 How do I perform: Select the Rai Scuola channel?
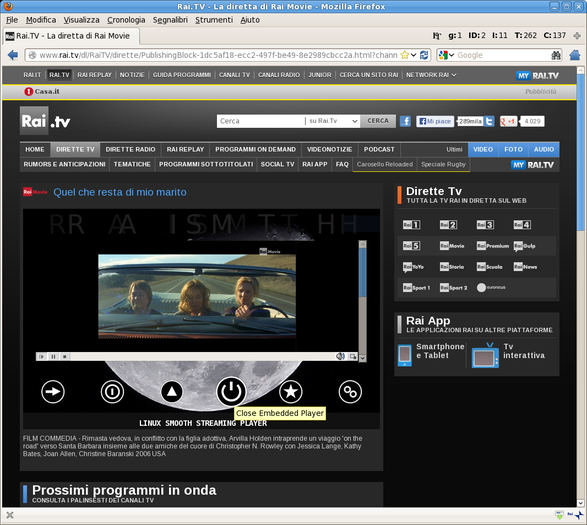tap(489, 267)
